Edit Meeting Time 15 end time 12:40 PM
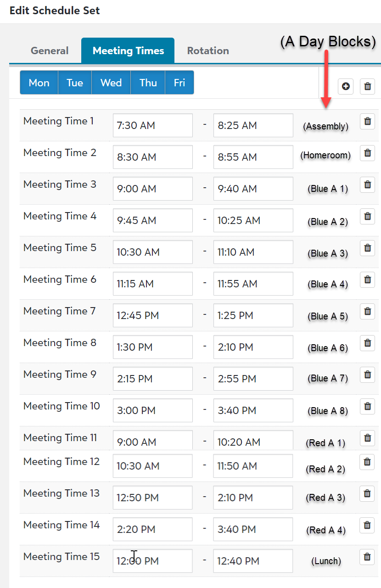The height and width of the screenshot is (588, 381). pyautogui.click(x=253, y=561)
